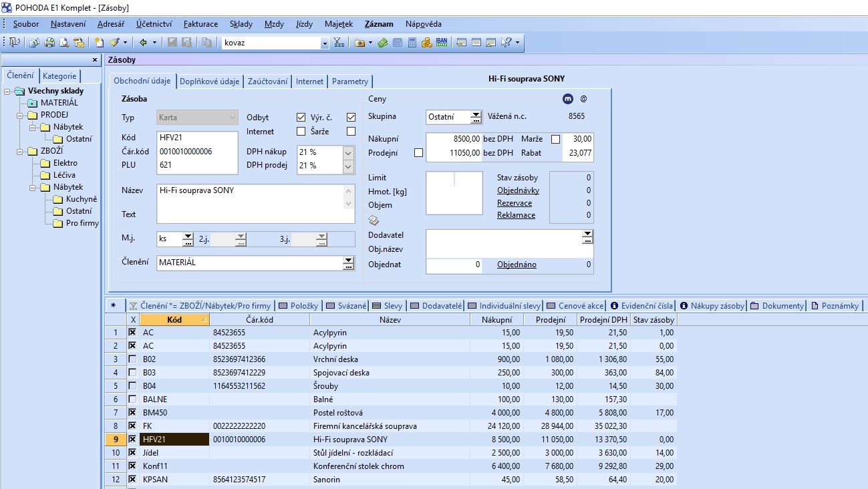The width and height of the screenshot is (868, 489).
Task: Click the Rezervace link
Action: pos(515,203)
